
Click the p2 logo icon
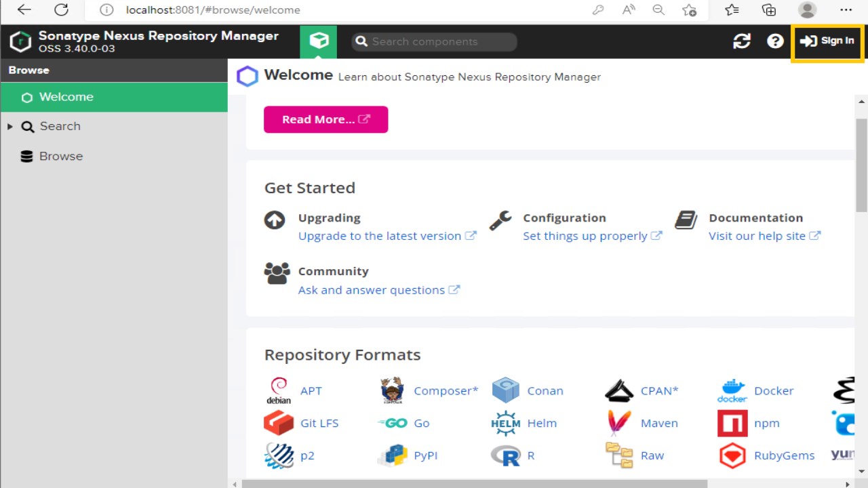[279, 455]
